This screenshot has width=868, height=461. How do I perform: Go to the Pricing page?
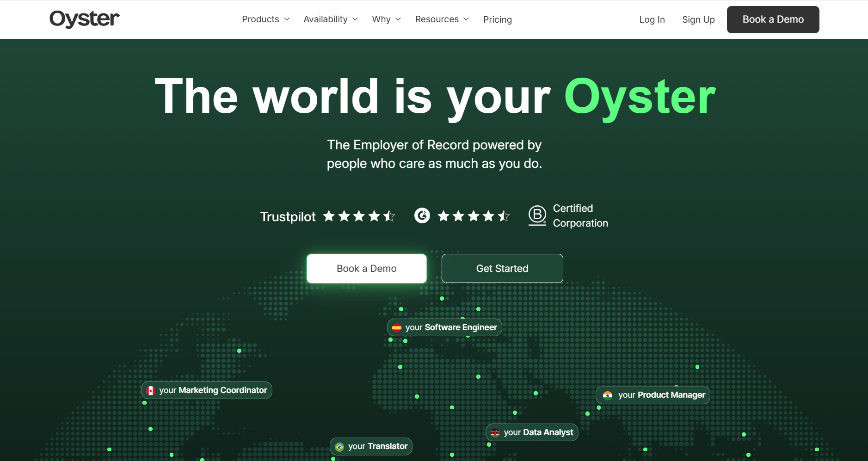(498, 19)
